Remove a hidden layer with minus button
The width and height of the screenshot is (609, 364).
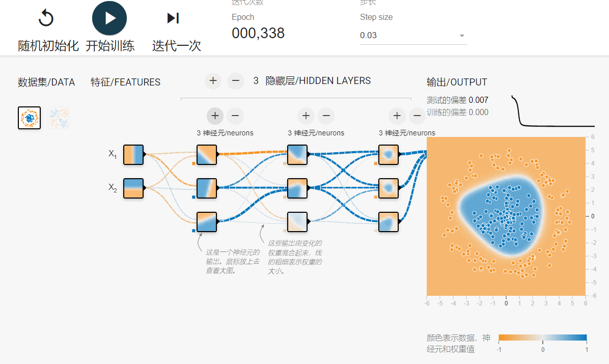pyautogui.click(x=235, y=80)
